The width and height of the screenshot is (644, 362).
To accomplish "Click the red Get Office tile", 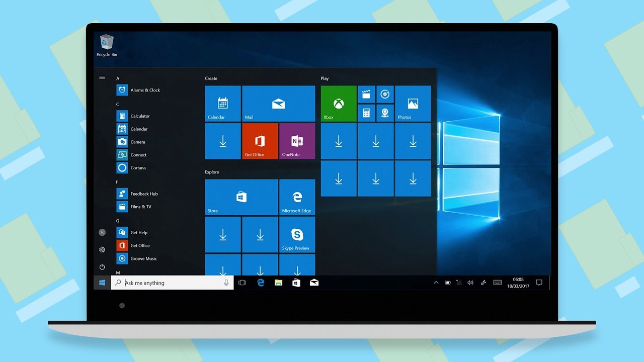I will [x=260, y=141].
